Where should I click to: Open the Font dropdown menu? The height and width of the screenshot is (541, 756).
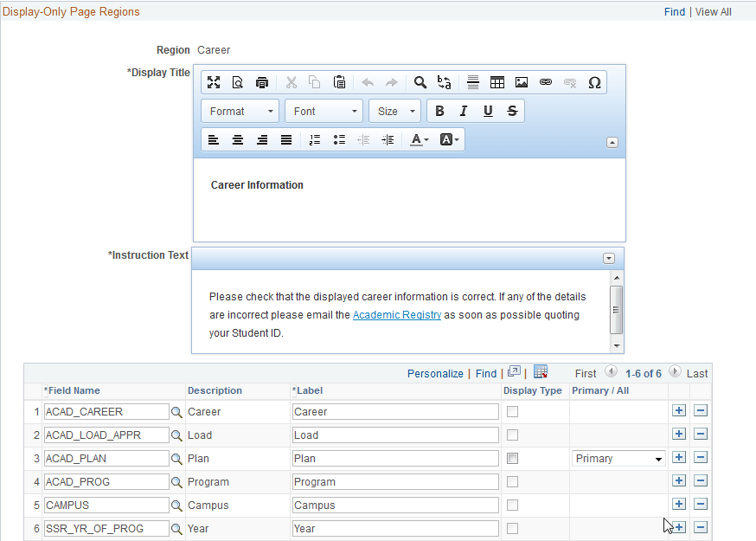pyautogui.click(x=324, y=112)
